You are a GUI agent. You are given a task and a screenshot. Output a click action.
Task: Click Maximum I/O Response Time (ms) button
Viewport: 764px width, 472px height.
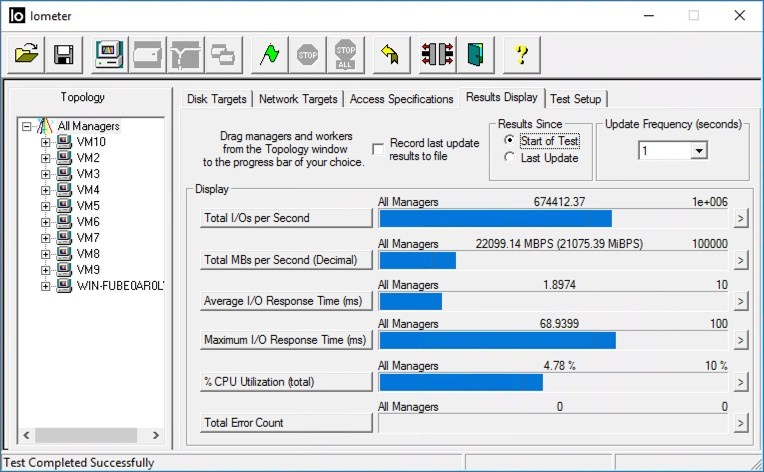click(x=286, y=340)
